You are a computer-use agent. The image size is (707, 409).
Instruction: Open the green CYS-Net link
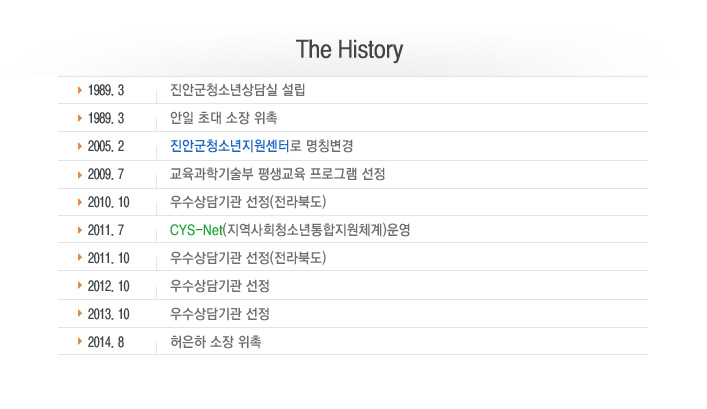point(196,230)
